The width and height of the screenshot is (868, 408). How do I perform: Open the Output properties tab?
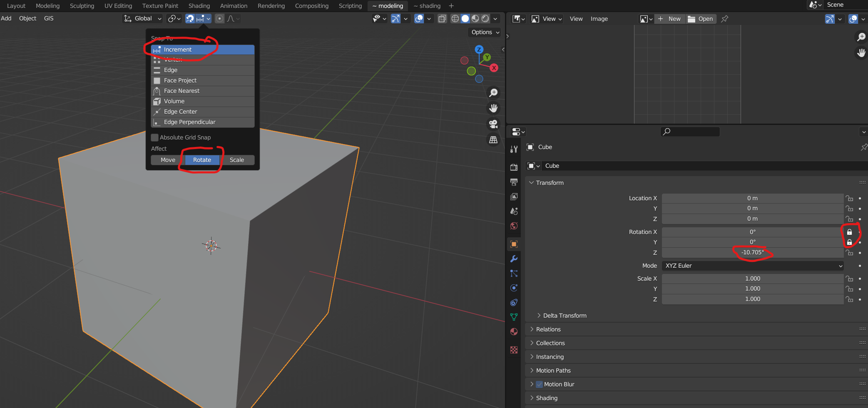pos(514,182)
